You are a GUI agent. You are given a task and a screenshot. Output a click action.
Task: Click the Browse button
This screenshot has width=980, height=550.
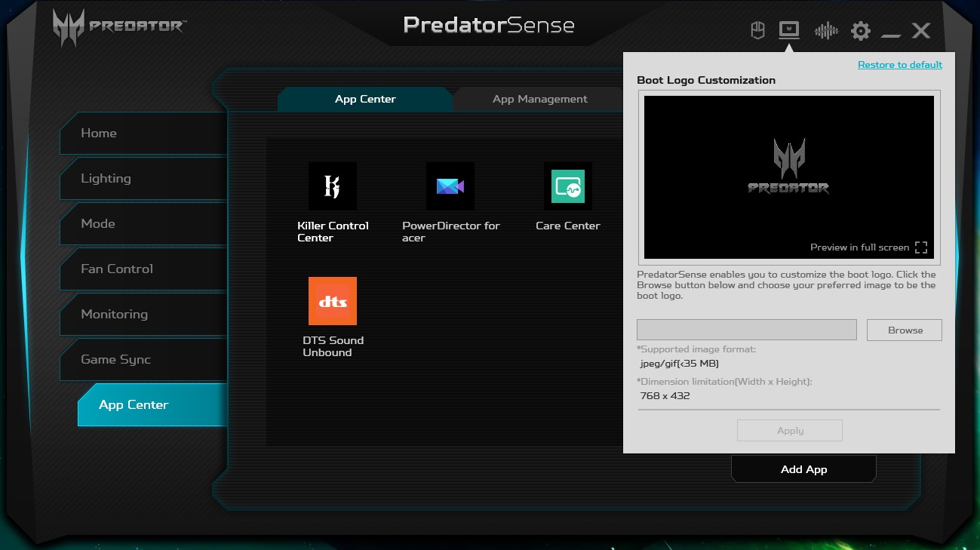pyautogui.click(x=905, y=330)
